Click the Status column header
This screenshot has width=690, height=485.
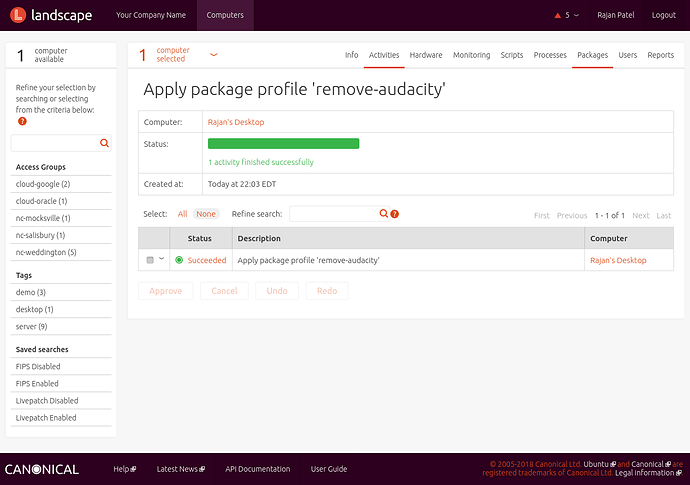199,239
